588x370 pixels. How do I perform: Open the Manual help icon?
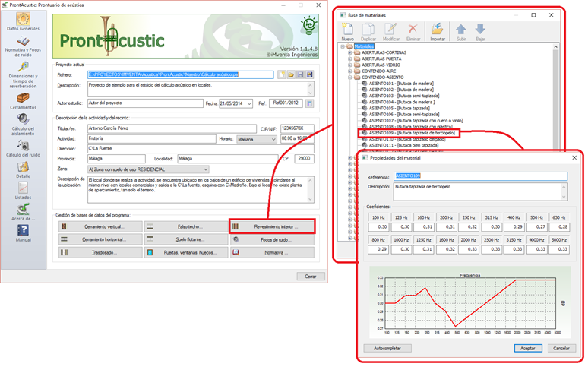coord(23,232)
